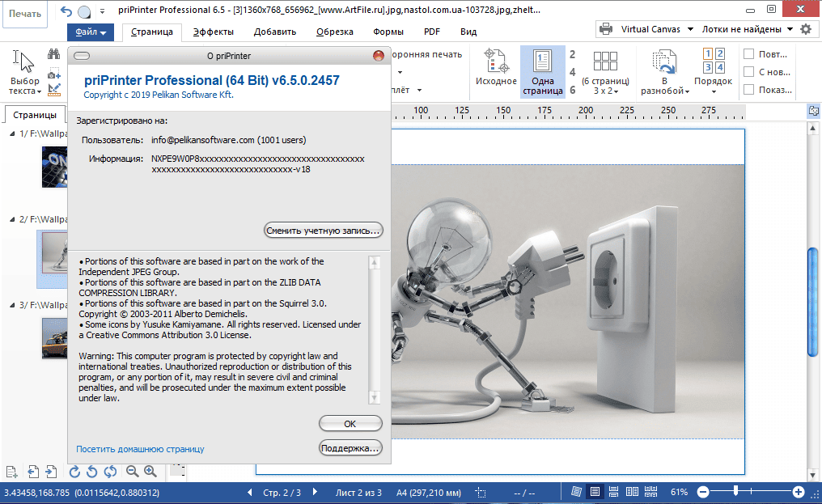
Task: Open the Обрезка ribbon tab
Action: pyautogui.click(x=334, y=32)
